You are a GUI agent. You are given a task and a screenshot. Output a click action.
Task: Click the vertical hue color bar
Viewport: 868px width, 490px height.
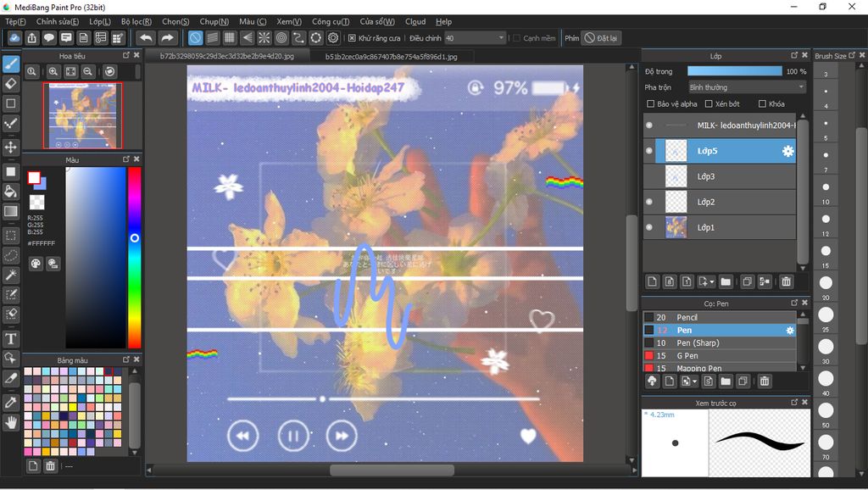pos(135,258)
